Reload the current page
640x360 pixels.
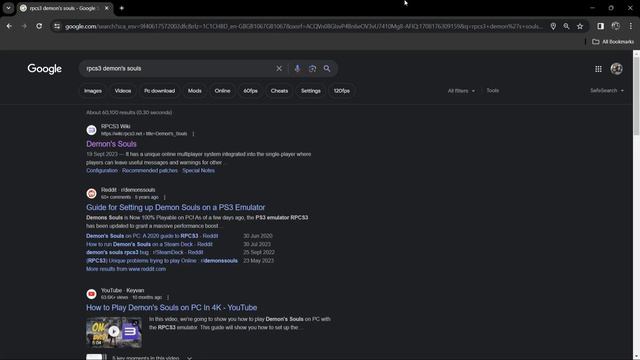click(39, 26)
